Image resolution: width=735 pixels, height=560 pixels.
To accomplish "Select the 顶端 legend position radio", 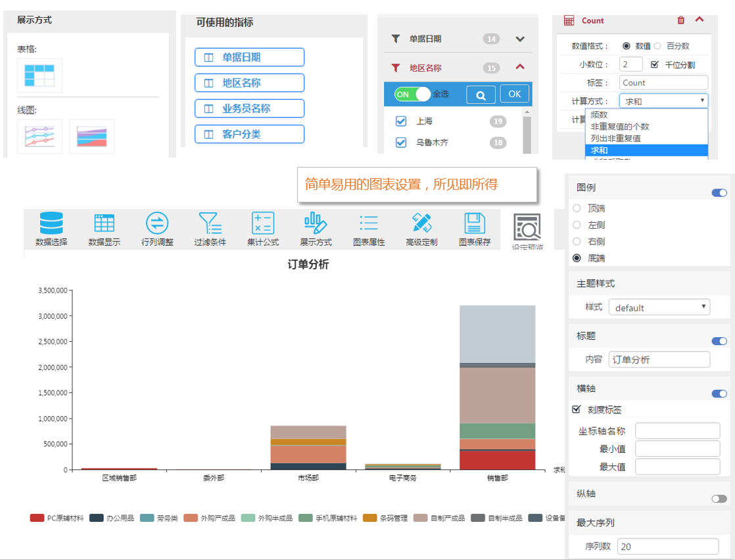I will tap(577, 208).
